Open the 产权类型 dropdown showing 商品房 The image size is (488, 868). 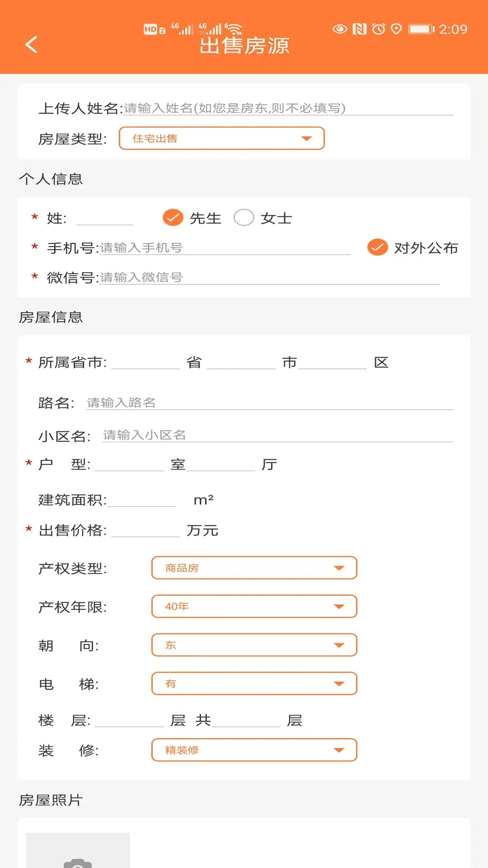254,568
